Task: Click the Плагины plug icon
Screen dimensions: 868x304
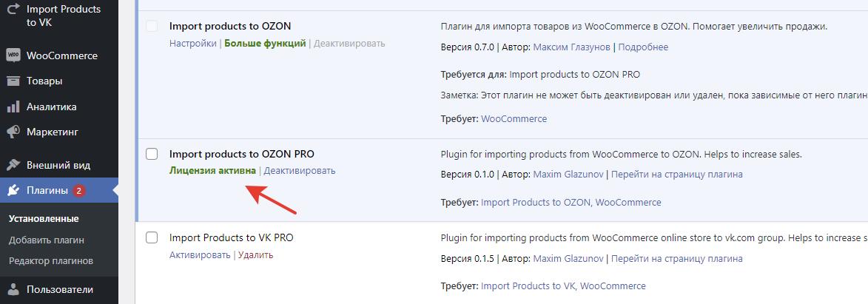Action: pos(13,190)
